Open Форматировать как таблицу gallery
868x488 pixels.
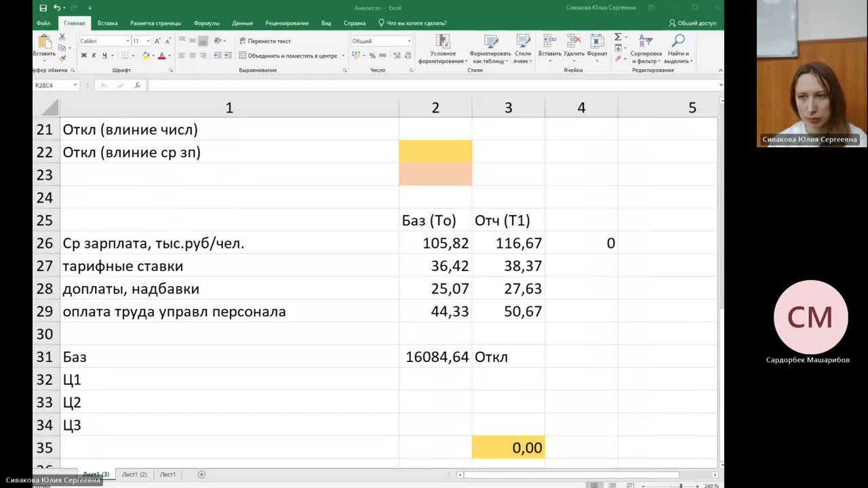pos(490,49)
